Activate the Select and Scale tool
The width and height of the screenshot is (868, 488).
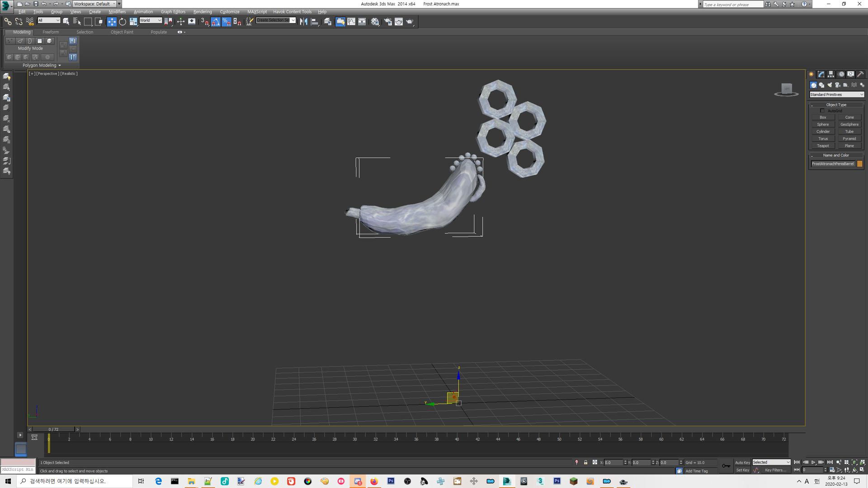point(133,21)
